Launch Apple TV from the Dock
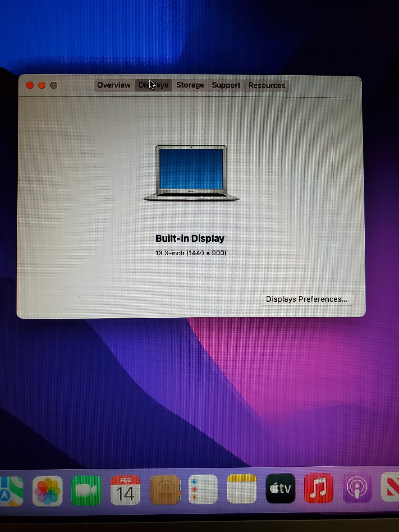Screen dimensions: 399x532 pos(280,488)
